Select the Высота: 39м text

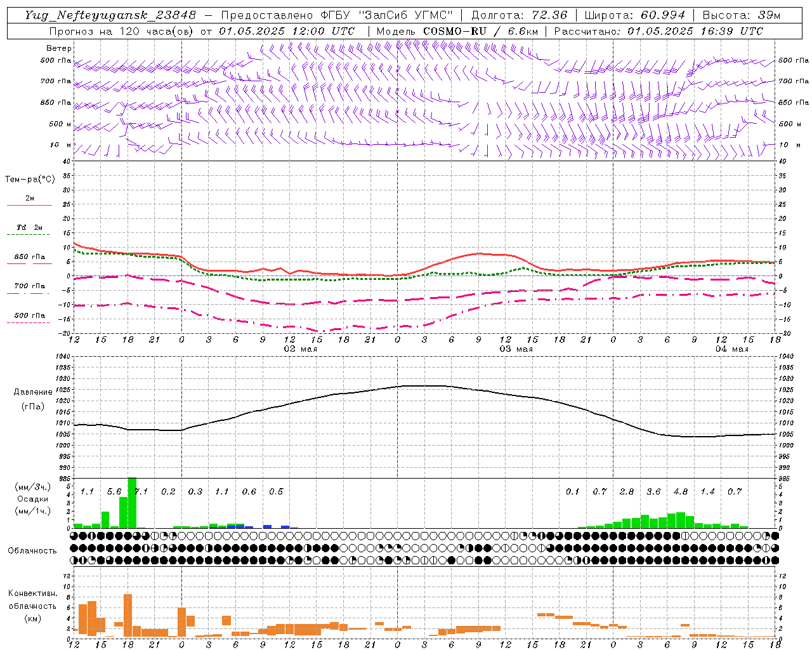(742, 15)
